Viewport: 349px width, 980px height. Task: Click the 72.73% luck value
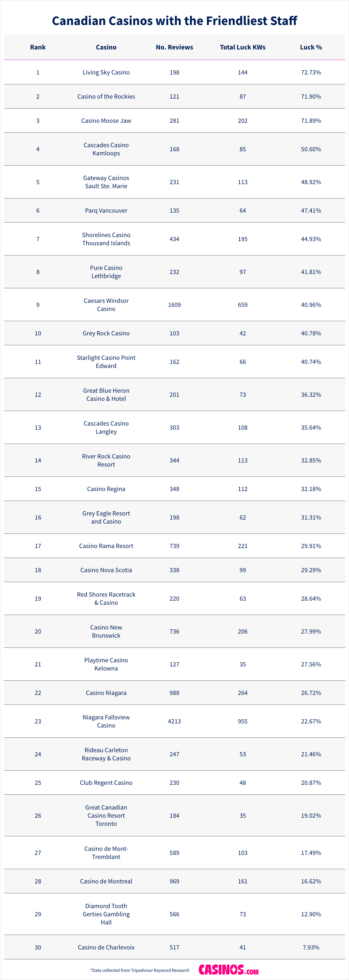[311, 72]
